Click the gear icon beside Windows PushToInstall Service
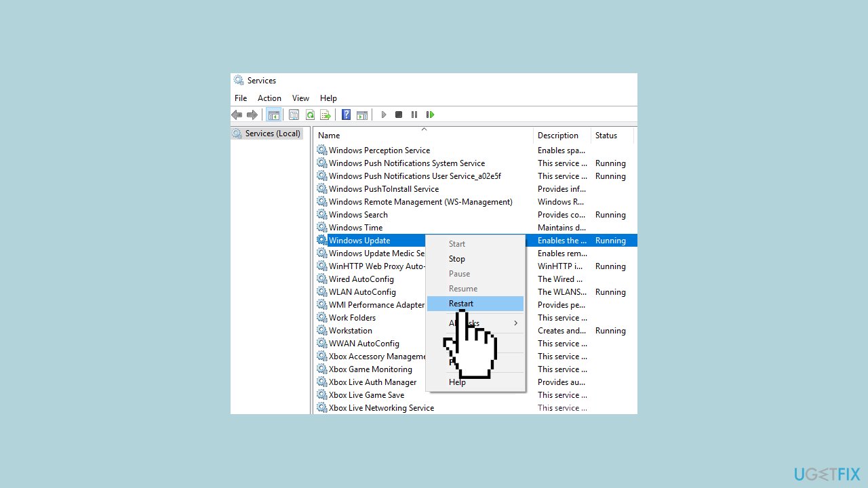Screen dimensions: 868x488 click(x=322, y=189)
